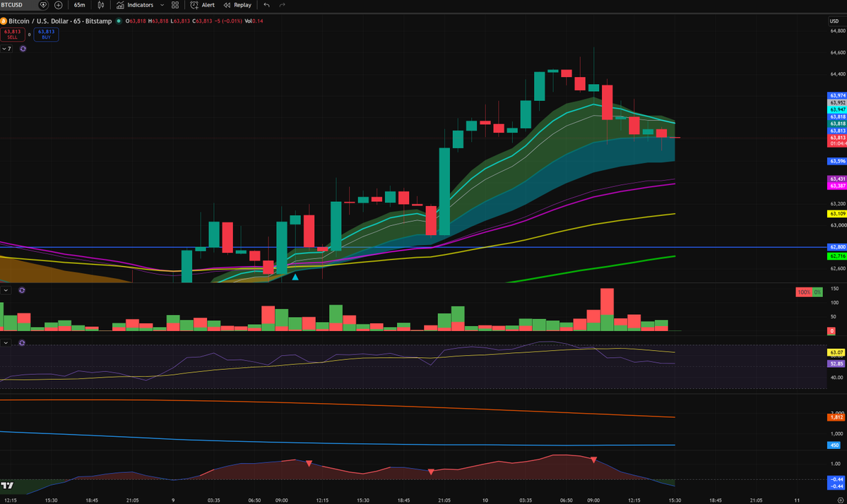
Task: Click the yellow 63.07 RSI value label
Action: click(x=836, y=352)
